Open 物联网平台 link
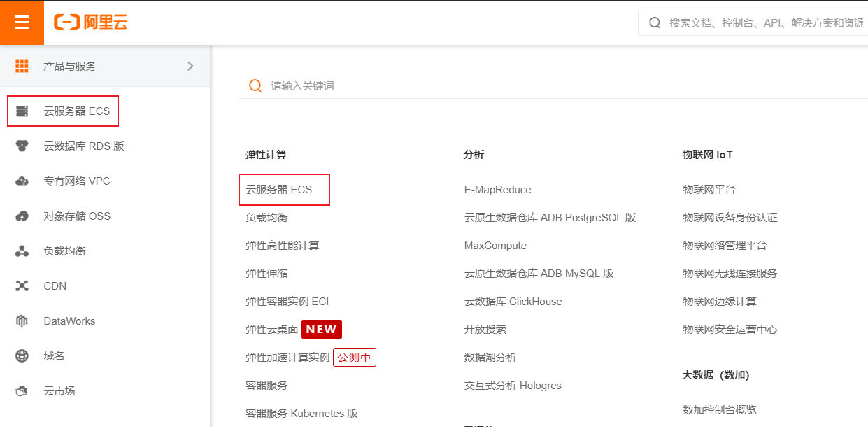 (709, 189)
